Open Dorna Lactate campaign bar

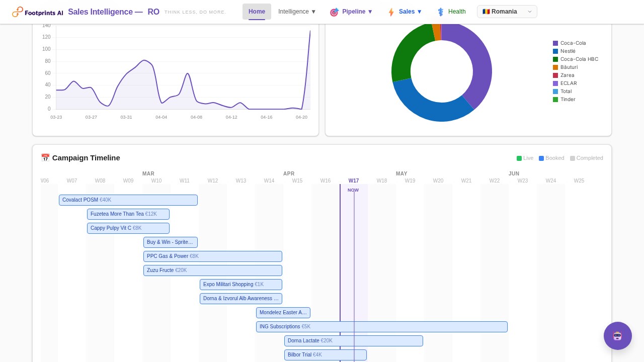coord(354,341)
